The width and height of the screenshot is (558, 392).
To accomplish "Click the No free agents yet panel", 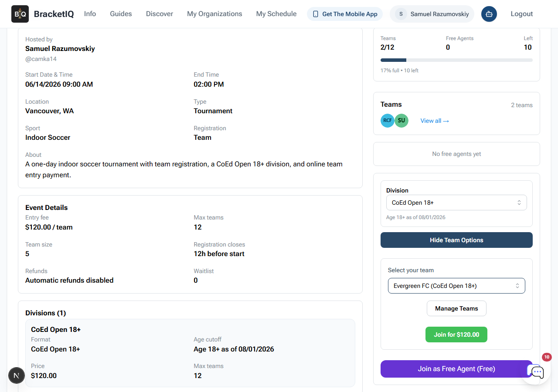I will (456, 154).
